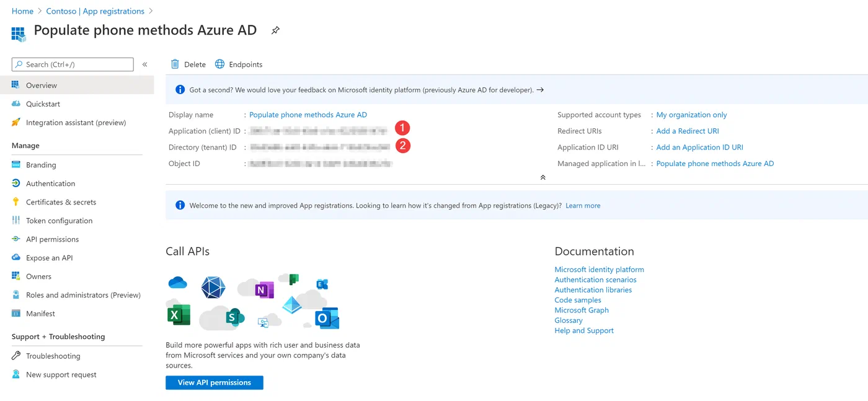Viewport: 868px width, 401px height.
Task: Open Integration assistant (preview)
Action: tap(77, 123)
